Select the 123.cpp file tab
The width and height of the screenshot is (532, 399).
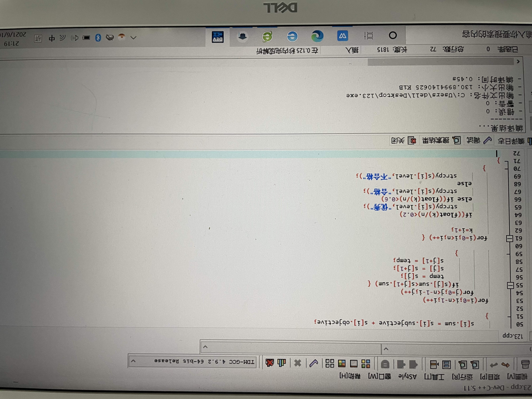click(512, 336)
